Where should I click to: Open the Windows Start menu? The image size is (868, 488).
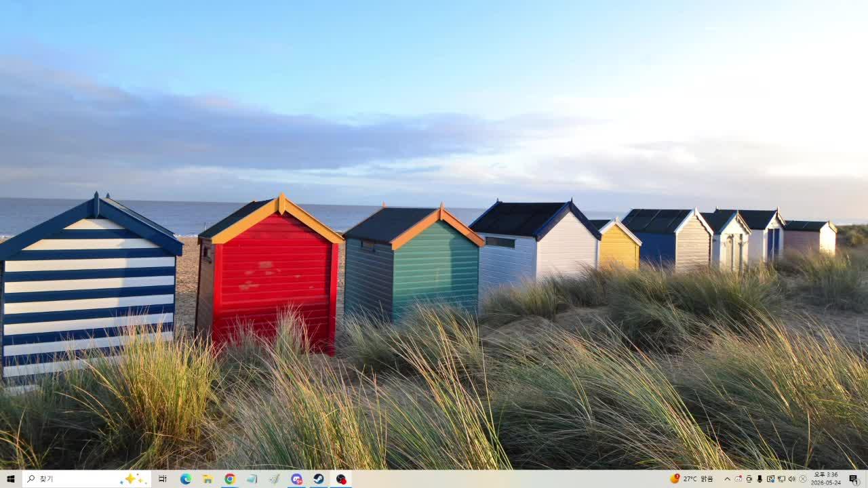(x=10, y=479)
